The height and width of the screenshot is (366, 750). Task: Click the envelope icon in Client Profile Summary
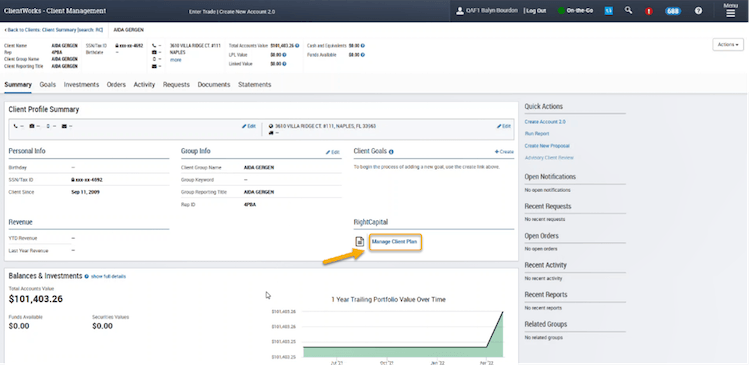click(x=64, y=126)
